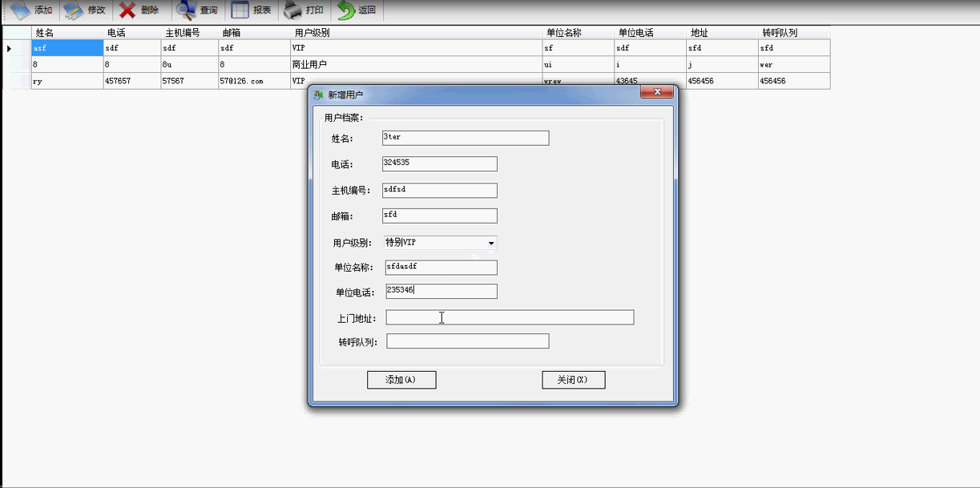This screenshot has height=488, width=980.
Task: Click the 商业用户 cell in table
Action: click(416, 64)
